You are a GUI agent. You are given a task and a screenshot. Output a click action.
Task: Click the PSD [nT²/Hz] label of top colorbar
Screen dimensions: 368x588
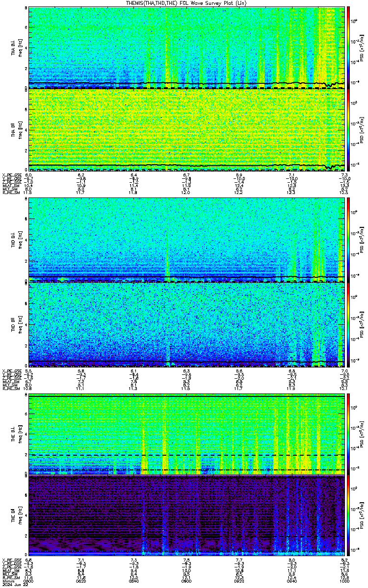tap(362, 48)
